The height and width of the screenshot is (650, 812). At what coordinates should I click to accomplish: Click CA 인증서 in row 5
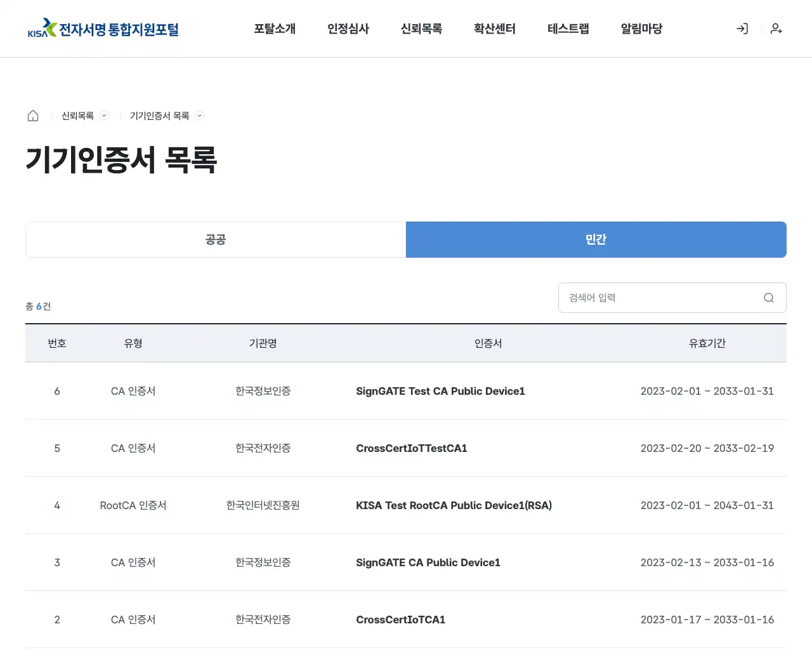click(133, 448)
